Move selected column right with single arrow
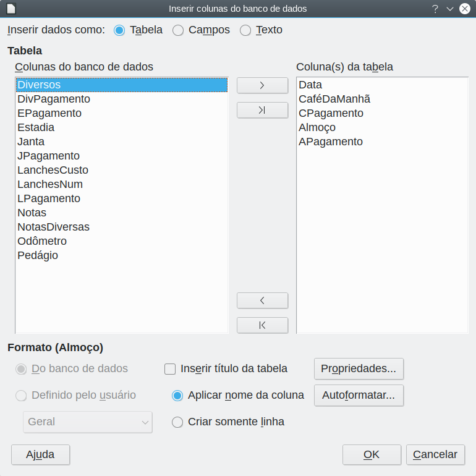The image size is (476, 476). [x=262, y=85]
